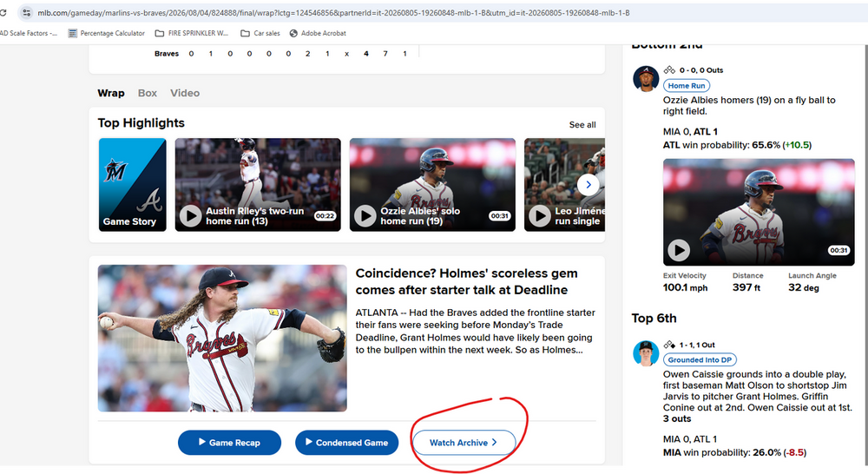Open Grant Holmes pitching article photo

[x=222, y=338]
